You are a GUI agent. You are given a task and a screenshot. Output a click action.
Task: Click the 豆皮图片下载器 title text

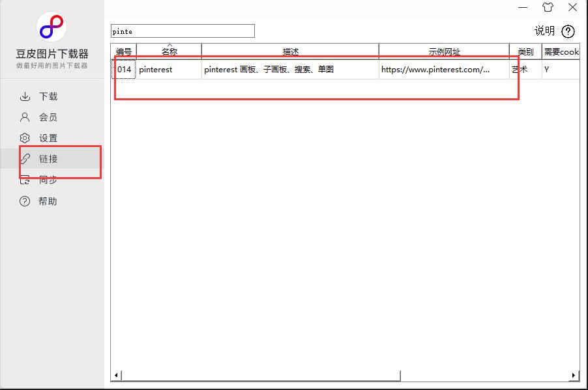pos(51,54)
